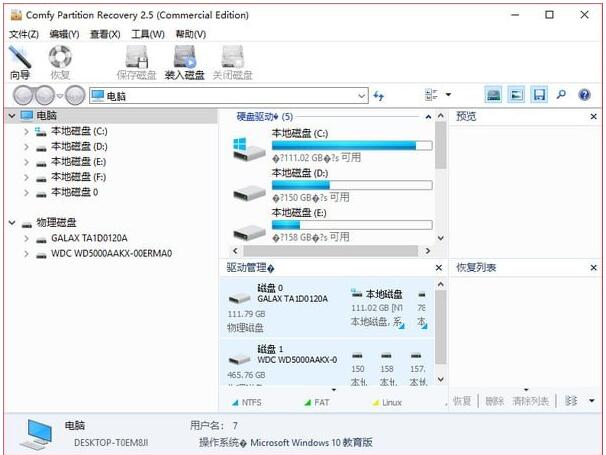
Task: Select 本地磁盘 (F:) in the tree
Action: point(78,177)
